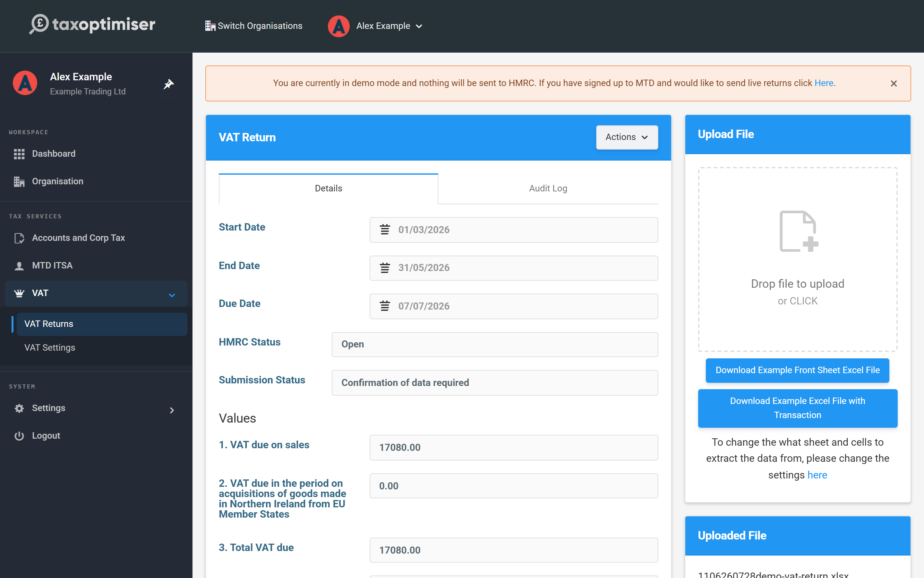Image resolution: width=924 pixels, height=578 pixels.
Task: Click the file upload plus icon
Action: (798, 231)
